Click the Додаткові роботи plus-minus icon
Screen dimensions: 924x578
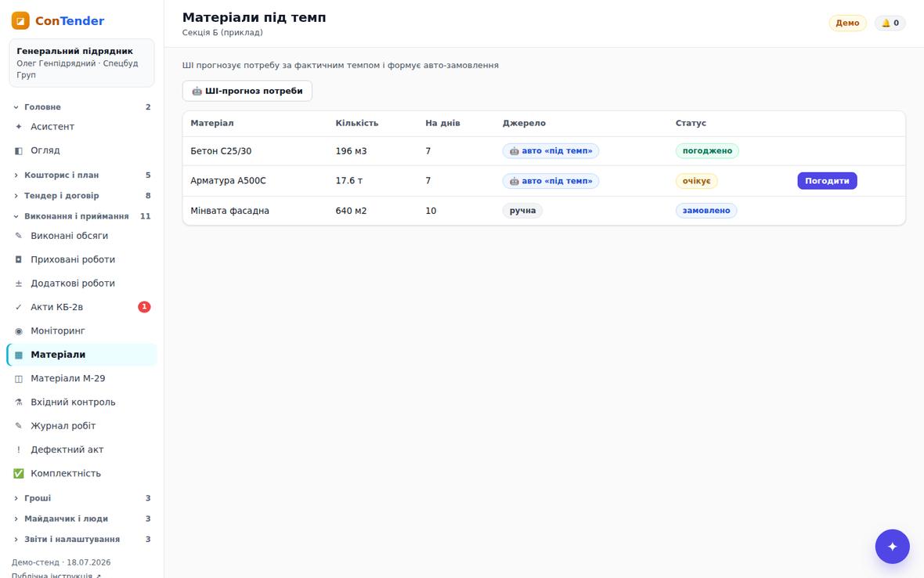tap(18, 284)
